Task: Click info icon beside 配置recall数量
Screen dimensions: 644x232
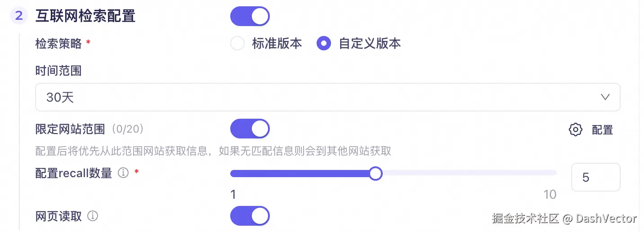Action: (123, 173)
